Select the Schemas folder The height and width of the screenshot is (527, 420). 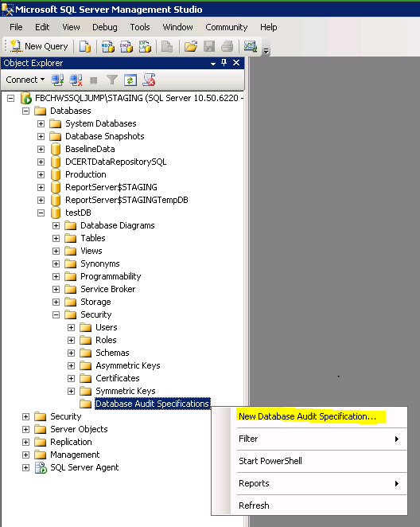click(x=112, y=353)
